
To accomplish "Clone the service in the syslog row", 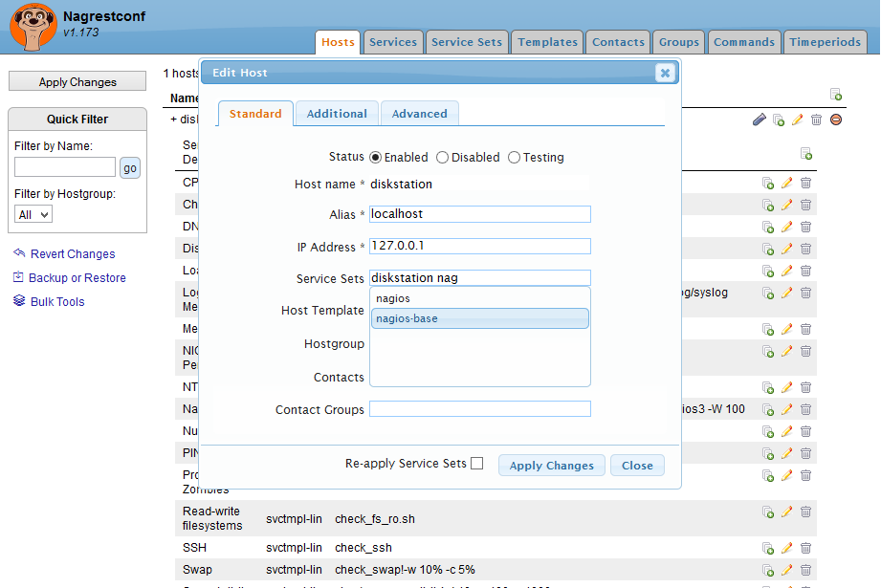I will (768, 293).
